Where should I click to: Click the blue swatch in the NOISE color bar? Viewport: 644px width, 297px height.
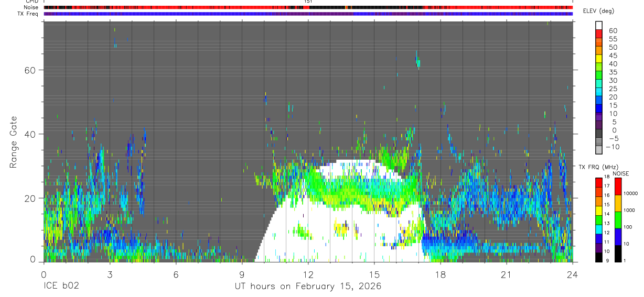618,236
